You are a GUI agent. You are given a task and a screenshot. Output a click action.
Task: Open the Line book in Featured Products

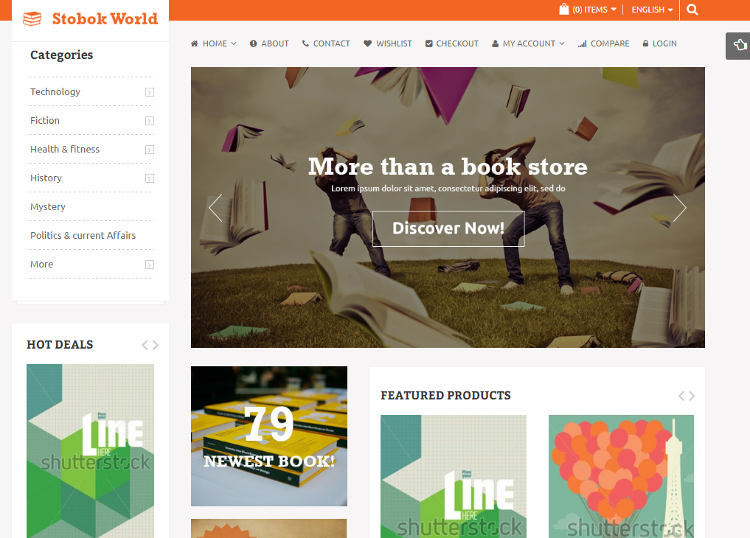click(x=453, y=476)
